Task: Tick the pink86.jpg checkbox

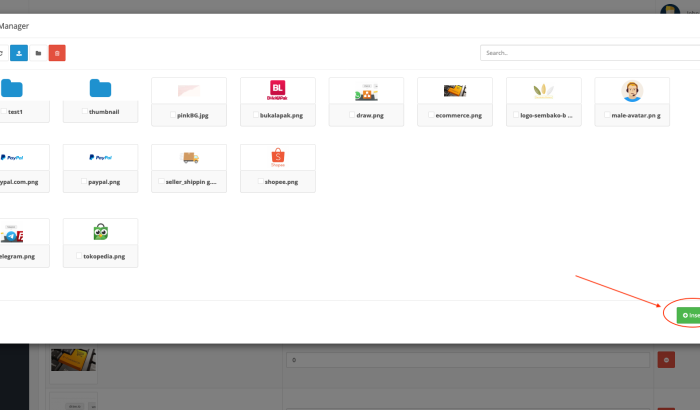Action: point(173,115)
